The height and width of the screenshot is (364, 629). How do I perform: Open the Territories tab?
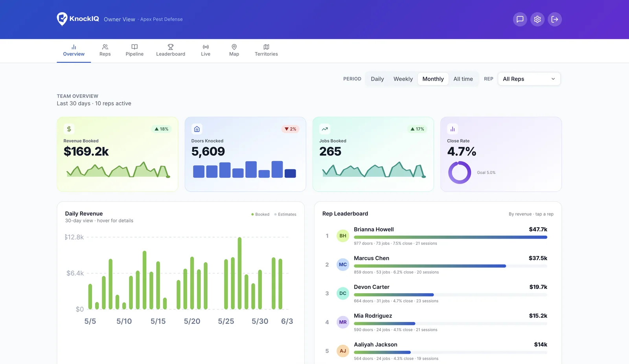pyautogui.click(x=266, y=51)
